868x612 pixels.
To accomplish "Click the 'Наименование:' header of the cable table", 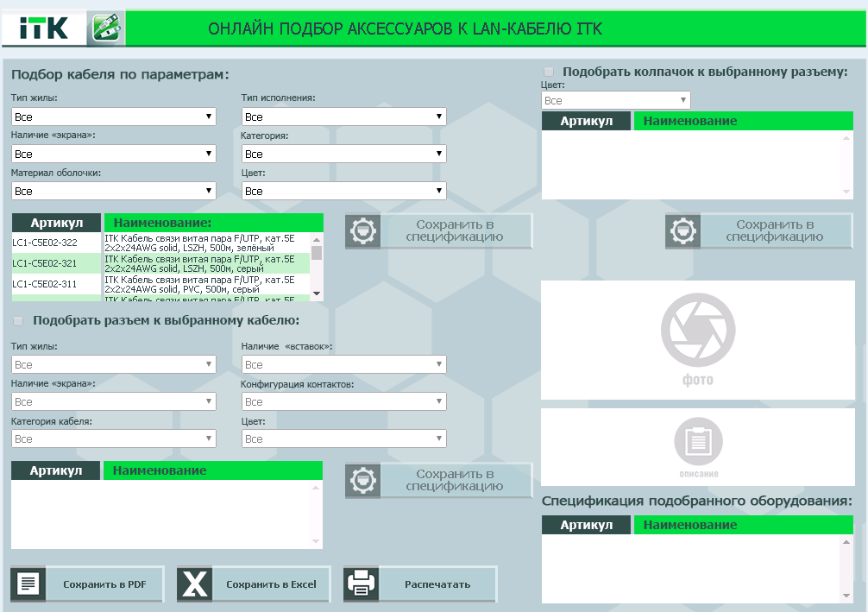I will click(214, 223).
